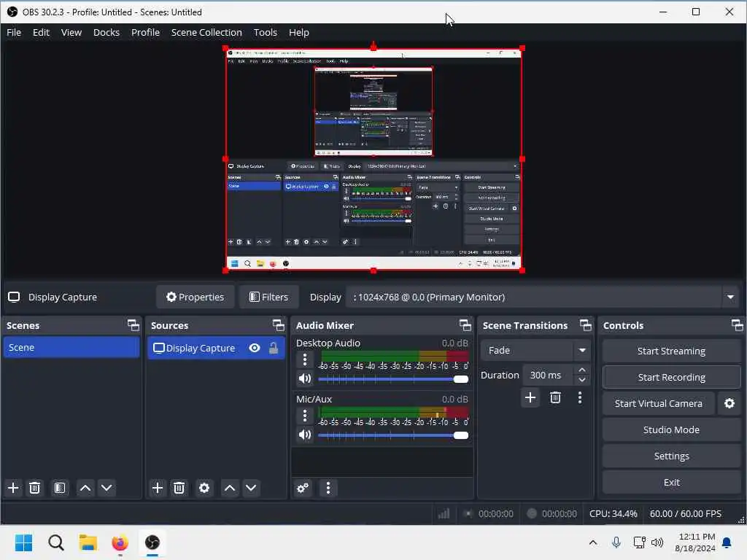Undock the Controls panel
Screen dimensions: 747x560
pyautogui.click(x=737, y=325)
